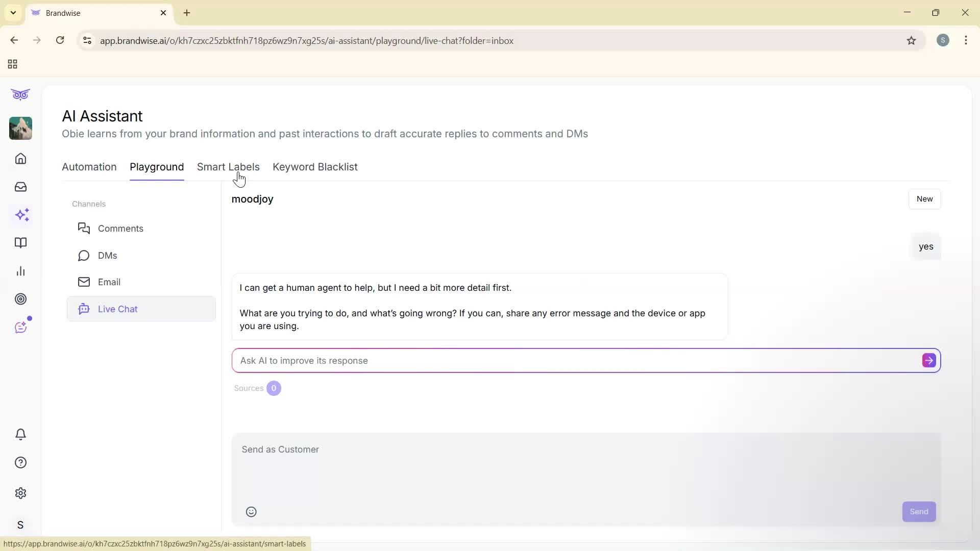Open the Home icon in sidebar
The height and width of the screenshot is (551, 980).
point(20,159)
